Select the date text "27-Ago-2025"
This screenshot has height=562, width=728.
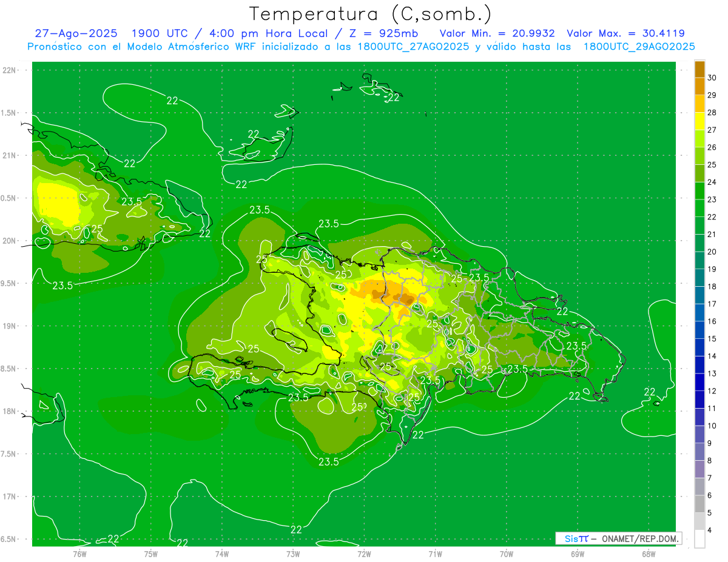click(76, 33)
